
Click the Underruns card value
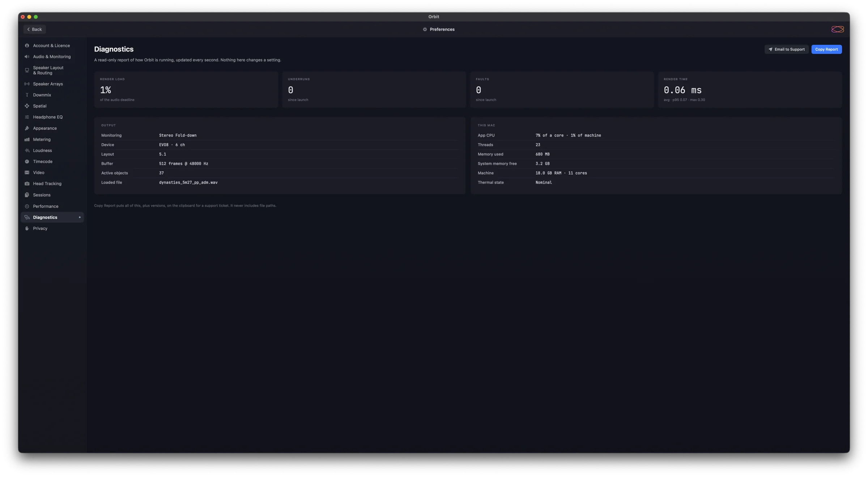pyautogui.click(x=290, y=90)
